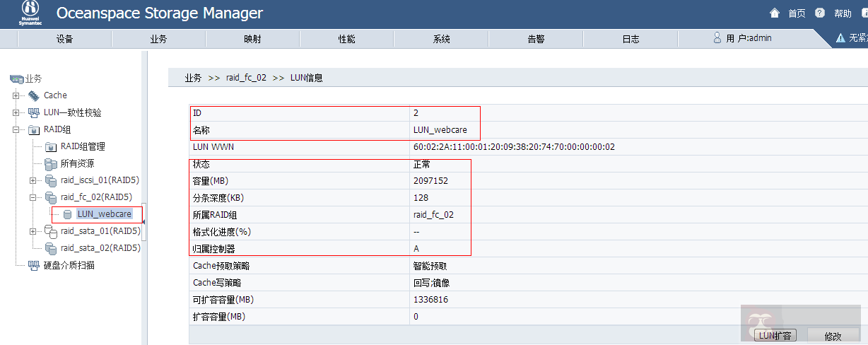Screen dimensions: 868x345
Task: Select raid_sata_01(RAID5) in the tree
Action: pos(100,231)
